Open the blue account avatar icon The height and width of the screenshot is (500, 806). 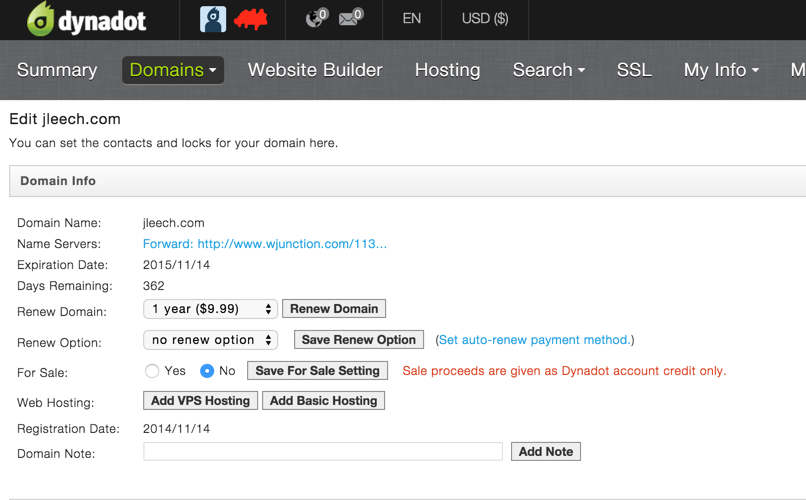point(213,19)
